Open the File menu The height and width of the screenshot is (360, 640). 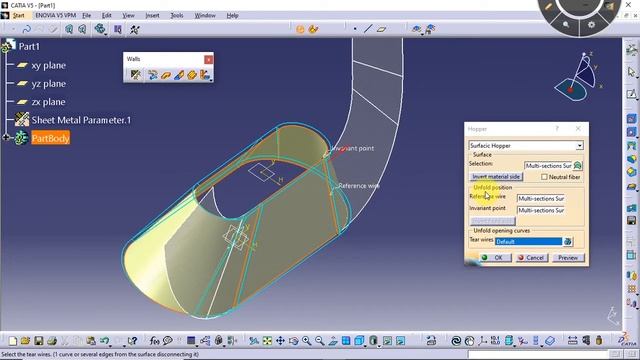click(87, 15)
